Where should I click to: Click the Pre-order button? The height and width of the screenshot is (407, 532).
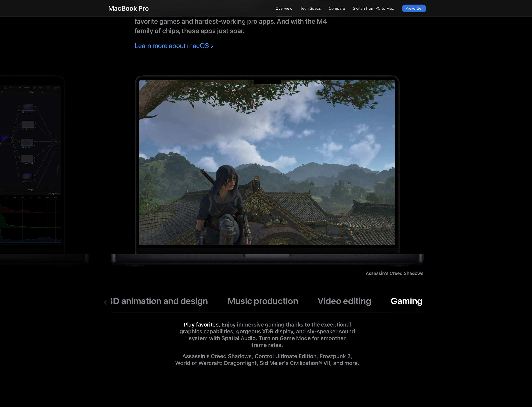point(414,8)
